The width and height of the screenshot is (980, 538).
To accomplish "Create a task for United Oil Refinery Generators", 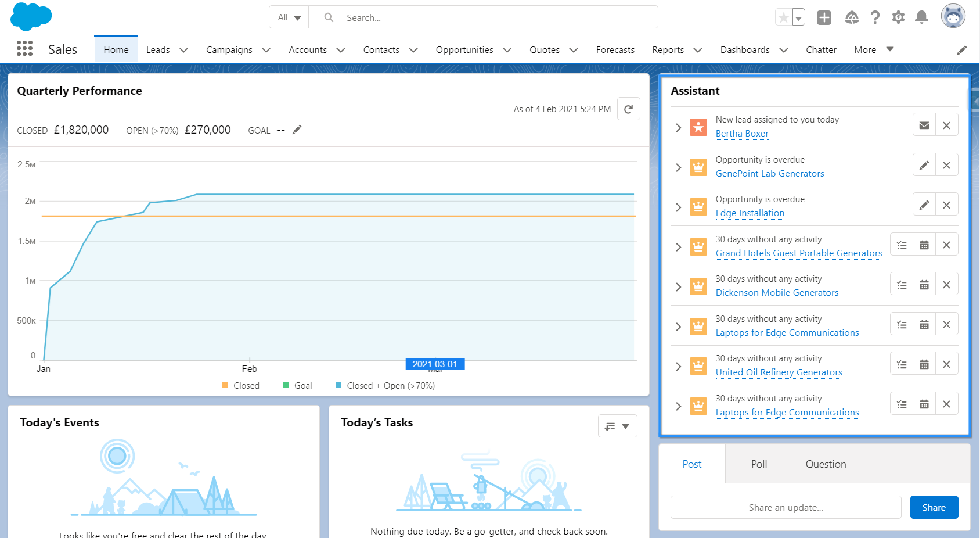I will click(x=902, y=364).
